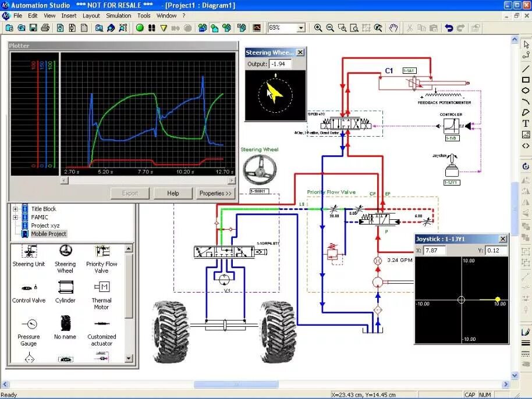Click the yellow joystick position handle

tap(498, 299)
